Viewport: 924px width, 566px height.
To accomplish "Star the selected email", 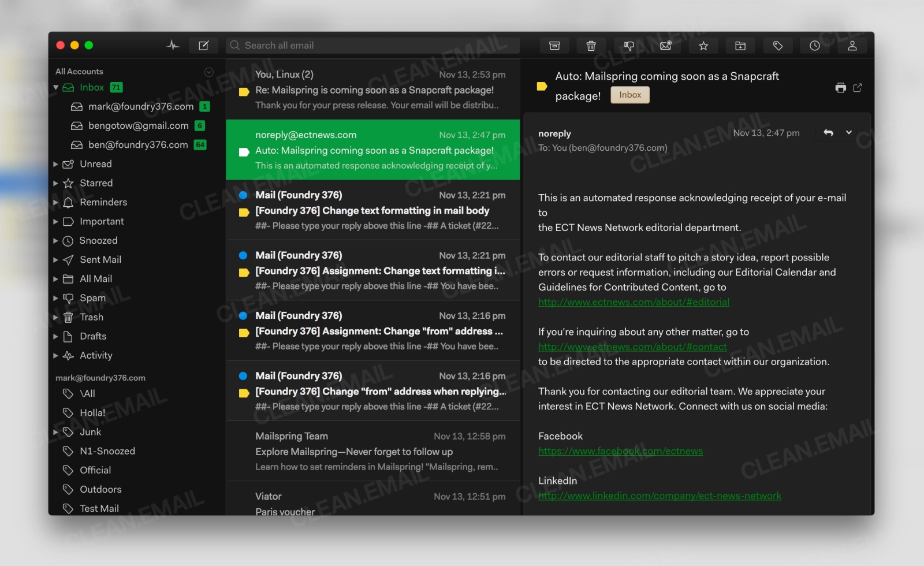I will 703,46.
